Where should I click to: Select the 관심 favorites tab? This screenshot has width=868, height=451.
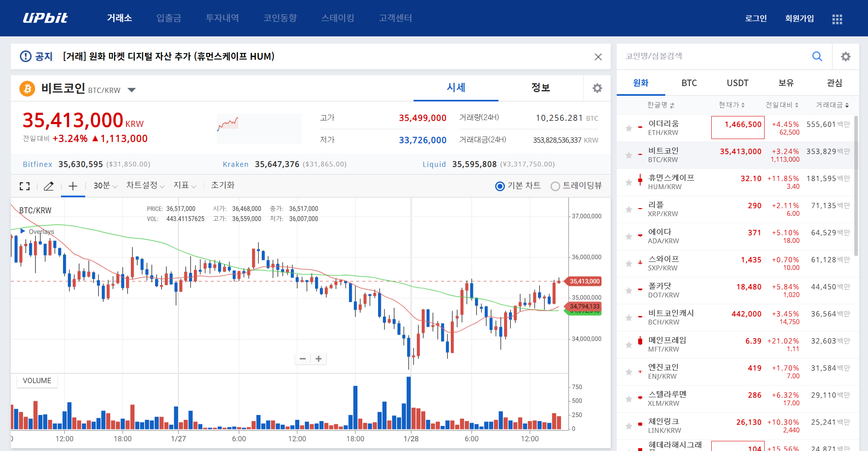point(835,83)
